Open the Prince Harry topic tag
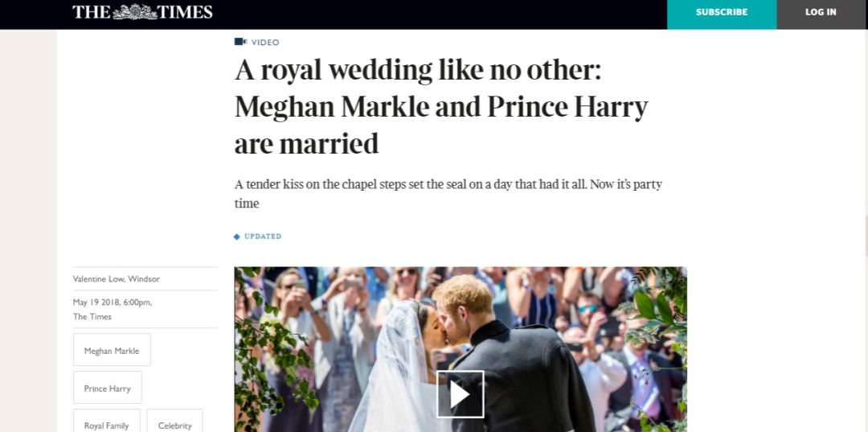 (108, 388)
